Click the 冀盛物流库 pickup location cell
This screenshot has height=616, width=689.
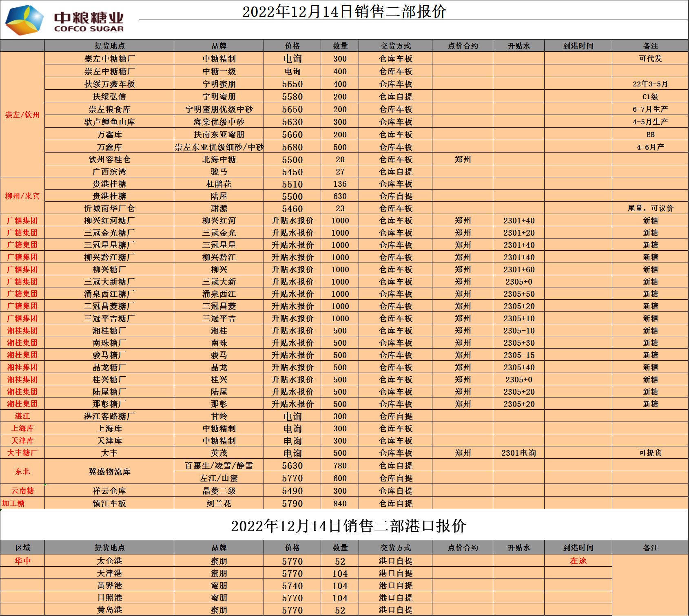(109, 472)
